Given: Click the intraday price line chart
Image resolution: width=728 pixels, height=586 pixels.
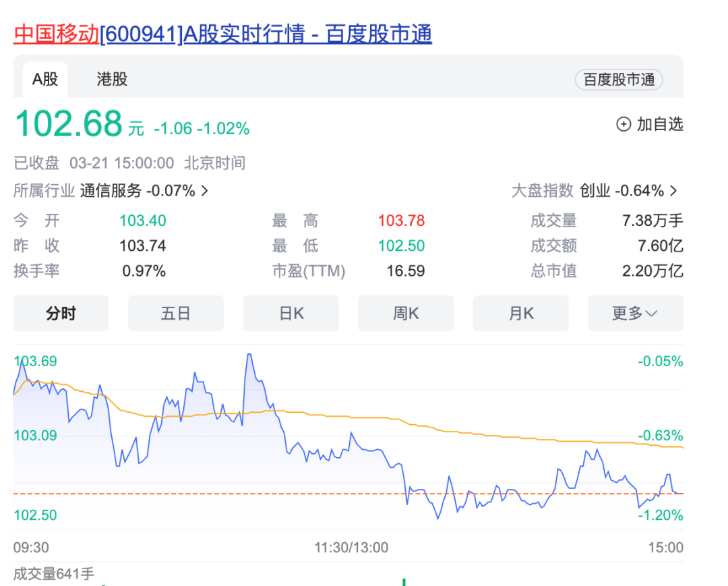Looking at the screenshot, I should click(x=348, y=437).
